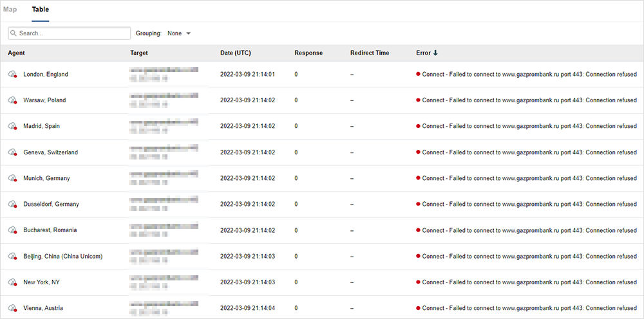Switch to the Map tab
This screenshot has width=644, height=319.
(x=10, y=10)
